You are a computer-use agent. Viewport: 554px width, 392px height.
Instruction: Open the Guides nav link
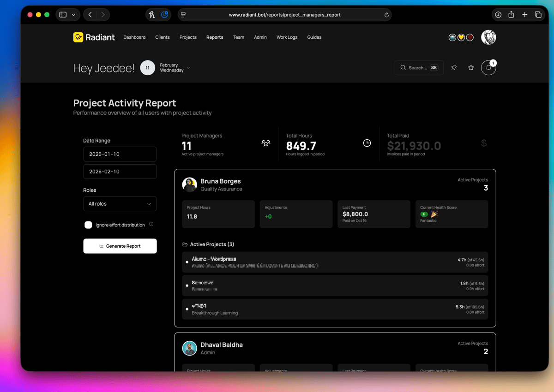point(314,37)
